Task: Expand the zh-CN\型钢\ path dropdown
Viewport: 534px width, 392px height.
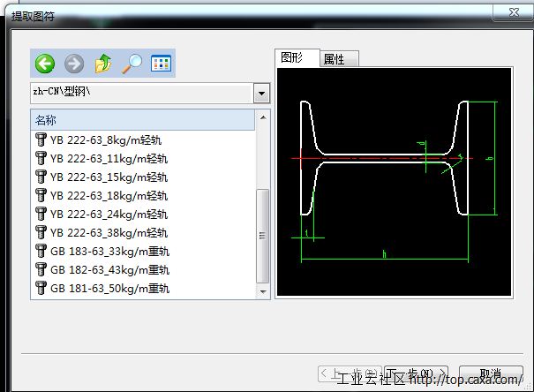Action: click(261, 93)
